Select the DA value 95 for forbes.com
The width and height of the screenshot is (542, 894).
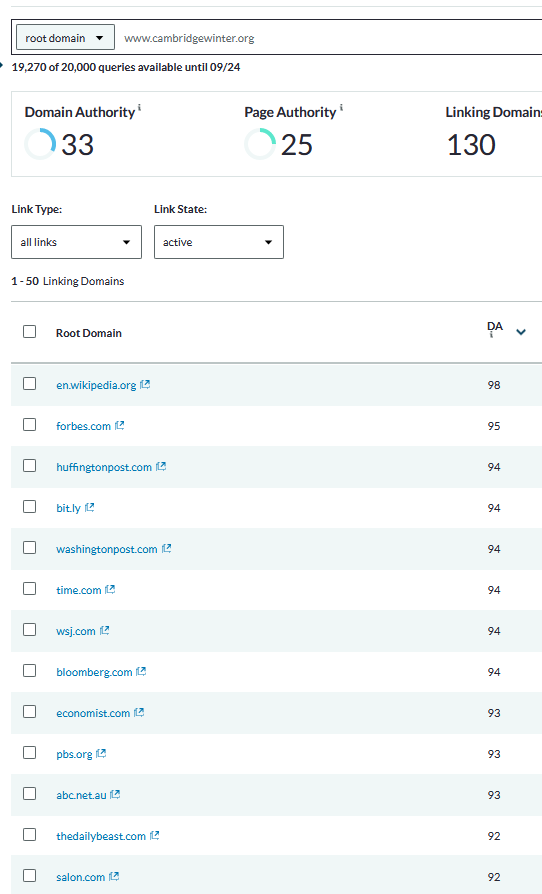point(494,426)
